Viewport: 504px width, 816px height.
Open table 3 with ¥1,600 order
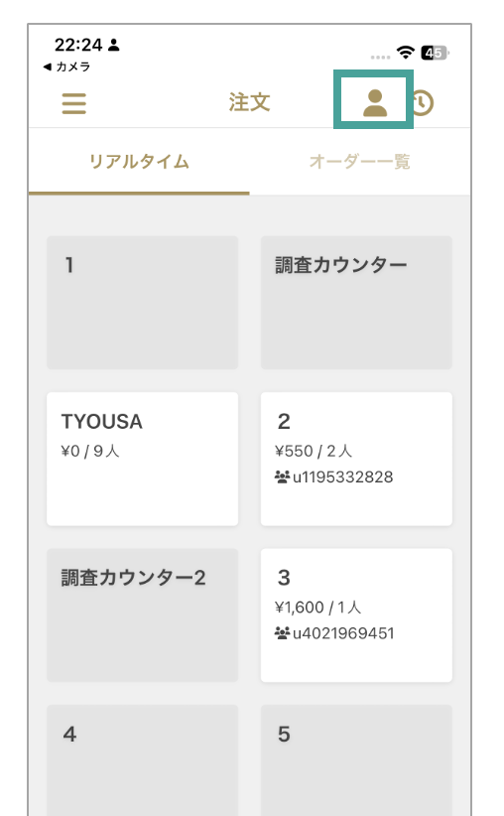click(x=356, y=615)
